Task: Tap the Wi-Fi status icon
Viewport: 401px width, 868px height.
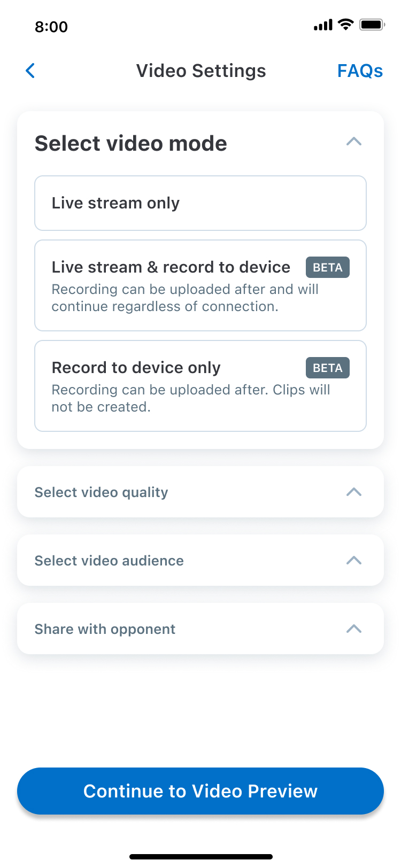Action: click(346, 25)
